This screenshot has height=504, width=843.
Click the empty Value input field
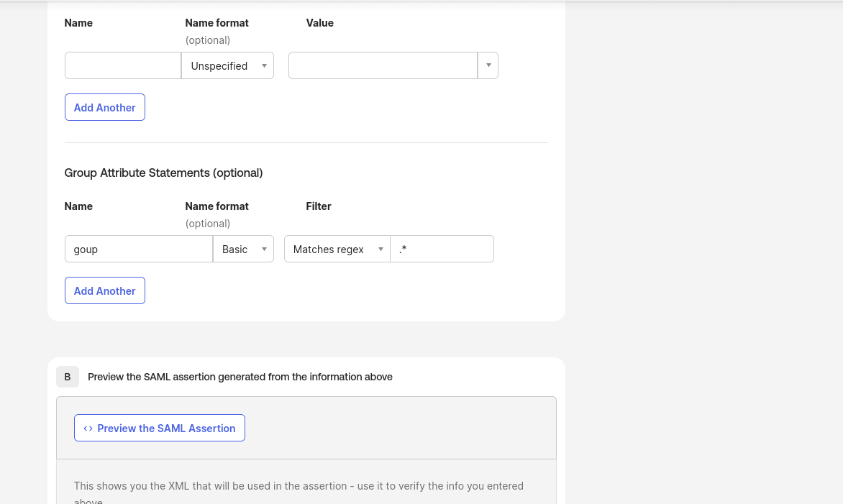click(x=382, y=65)
